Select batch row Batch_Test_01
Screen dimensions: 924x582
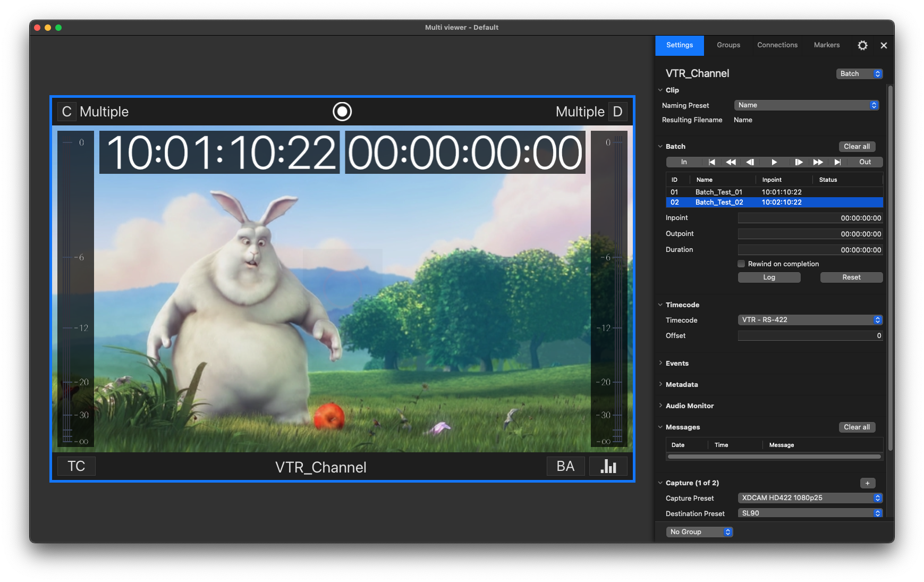pyautogui.click(x=774, y=192)
